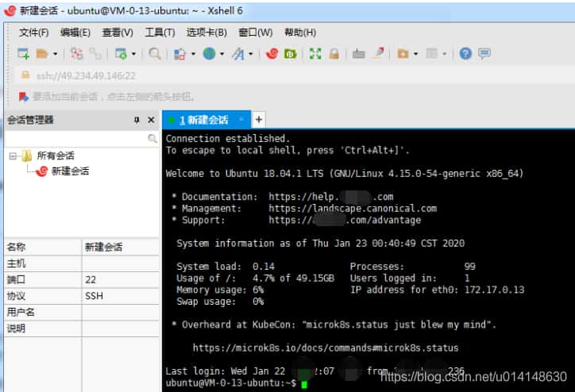Screen dimensions: 575x392
Task: Click the red Xftp swirl toolbar icon
Action: 272,54
